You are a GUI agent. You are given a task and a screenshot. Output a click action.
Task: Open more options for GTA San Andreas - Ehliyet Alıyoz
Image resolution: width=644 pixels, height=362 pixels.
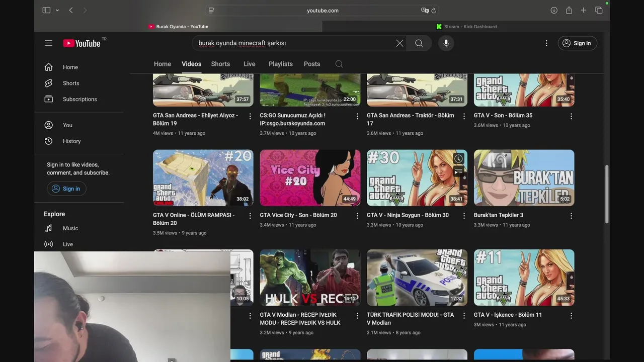coord(250,116)
